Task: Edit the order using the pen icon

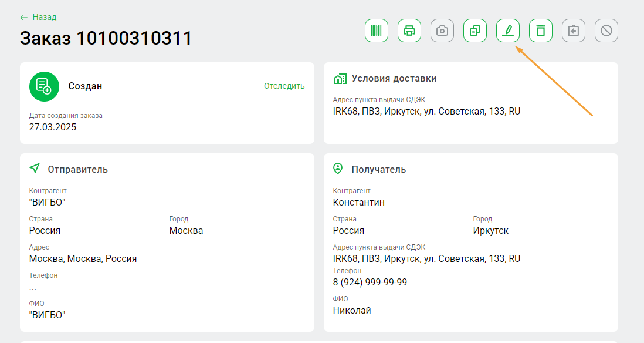Action: pyautogui.click(x=508, y=31)
